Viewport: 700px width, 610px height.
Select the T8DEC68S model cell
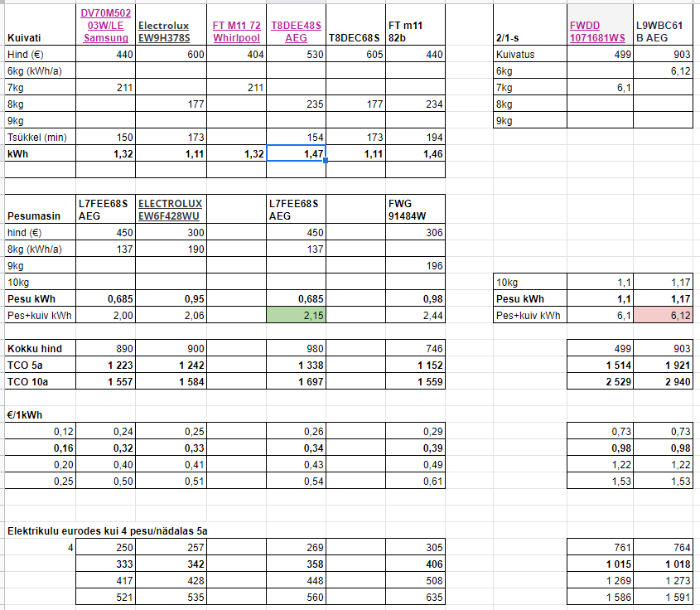(x=355, y=38)
